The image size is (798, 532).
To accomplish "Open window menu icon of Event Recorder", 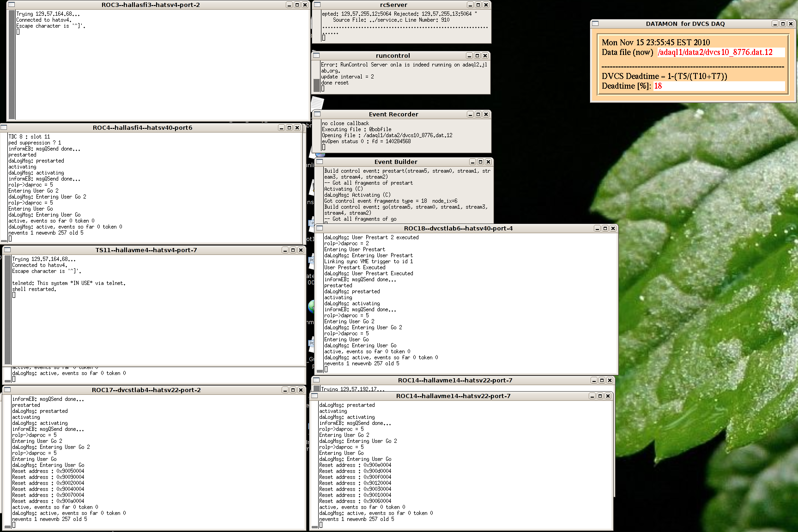I will [317, 114].
